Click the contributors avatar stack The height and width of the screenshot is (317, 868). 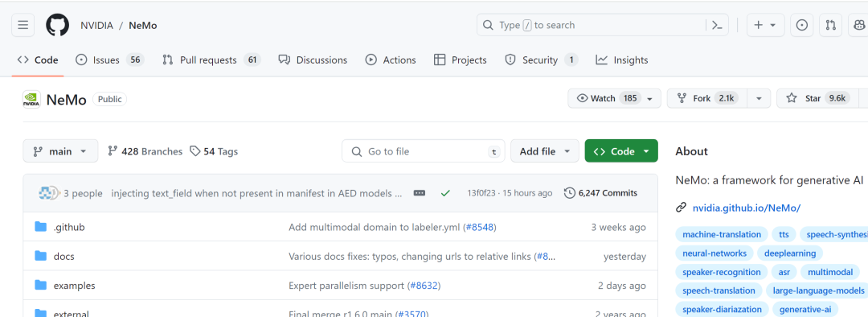click(48, 193)
